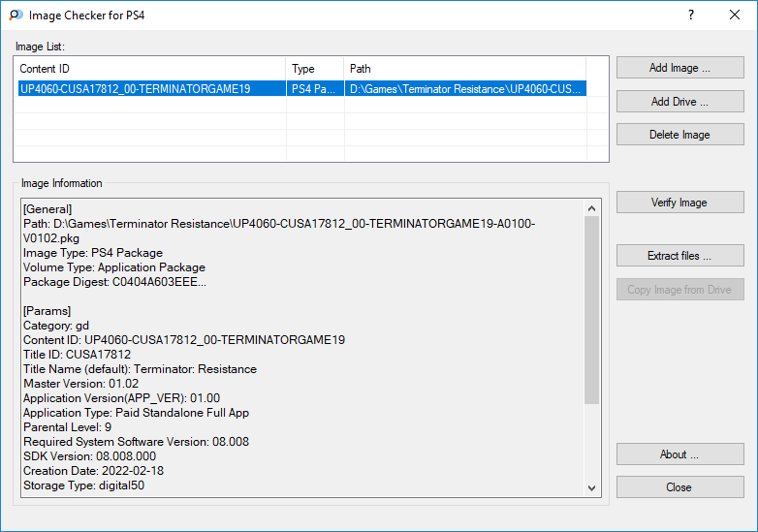The height and width of the screenshot is (532, 758).
Task: Click the Category: gd line
Action: 56,326
